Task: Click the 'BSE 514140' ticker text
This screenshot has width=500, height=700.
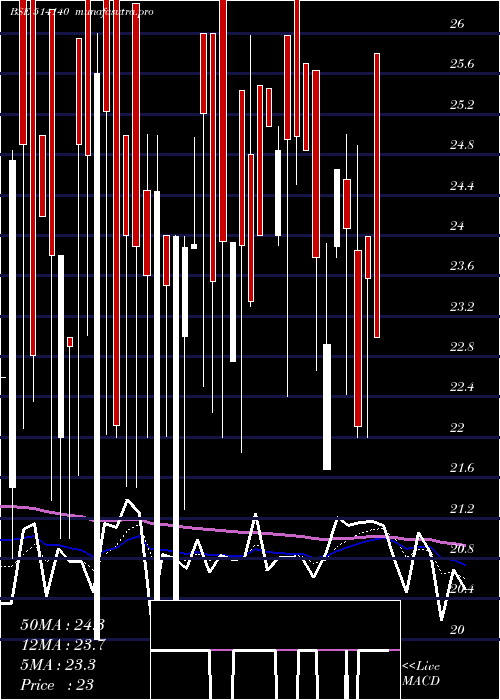Action: [x=39, y=12]
